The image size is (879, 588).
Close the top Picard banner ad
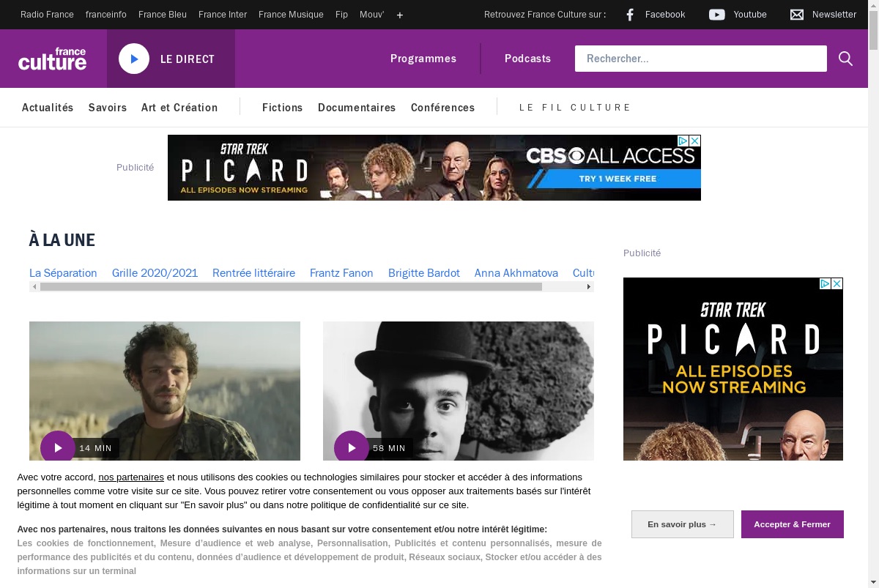[x=695, y=141]
